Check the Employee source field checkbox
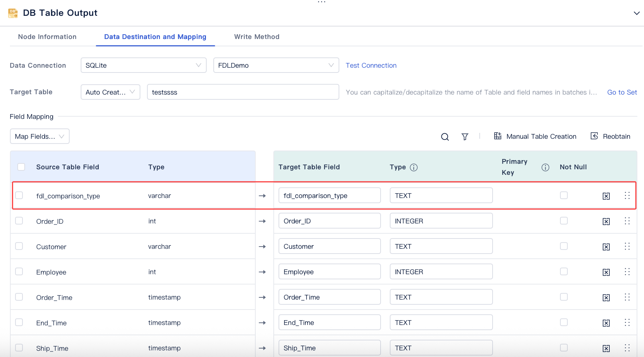 click(x=19, y=271)
